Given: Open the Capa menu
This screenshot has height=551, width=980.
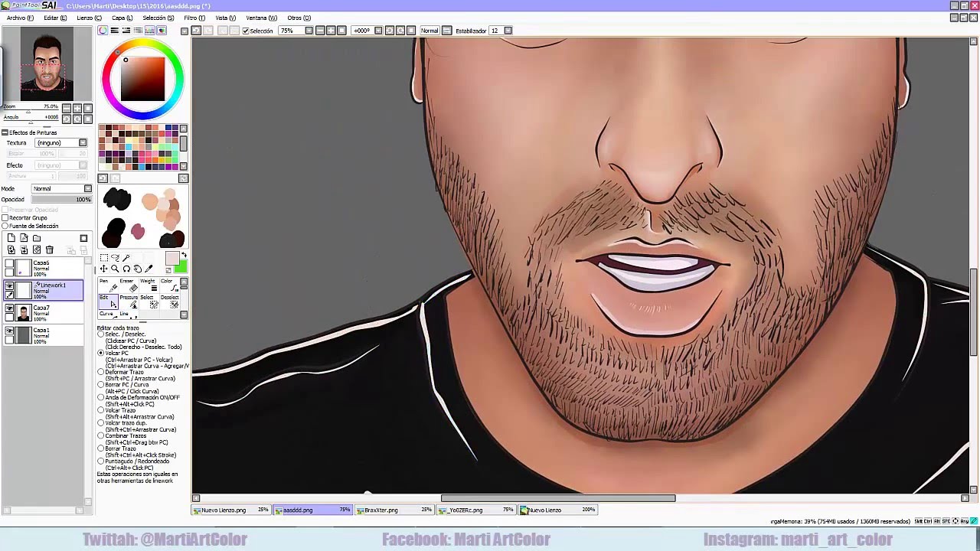Looking at the screenshot, I should 122,18.
